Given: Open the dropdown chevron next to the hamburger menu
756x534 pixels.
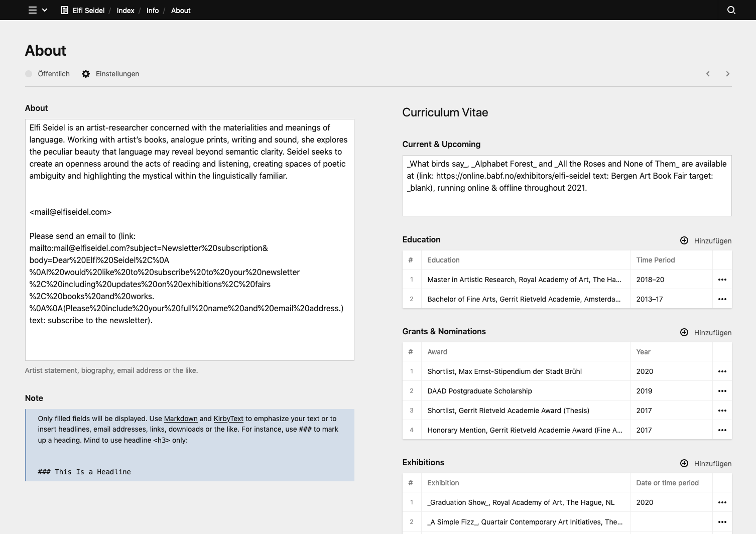Looking at the screenshot, I should (x=45, y=10).
